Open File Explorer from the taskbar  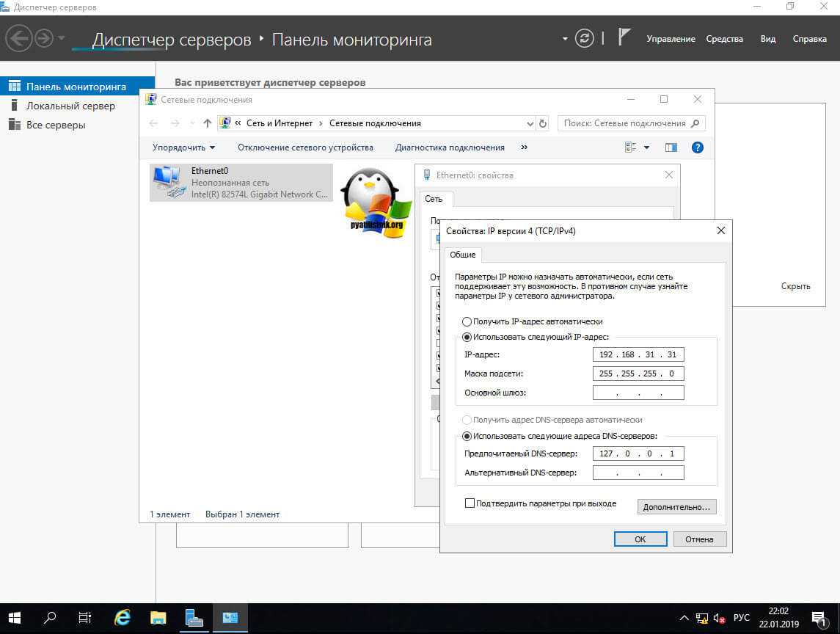click(158, 618)
